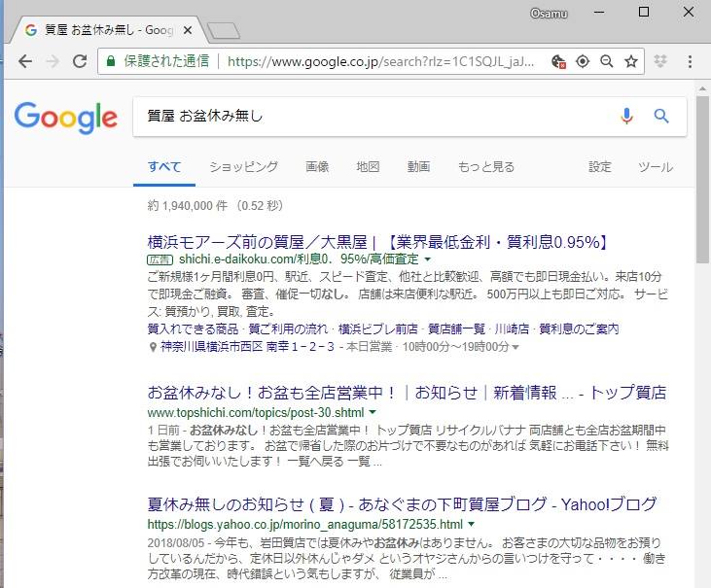Open the 設定 menu
This screenshot has height=588, width=711.
(x=600, y=167)
